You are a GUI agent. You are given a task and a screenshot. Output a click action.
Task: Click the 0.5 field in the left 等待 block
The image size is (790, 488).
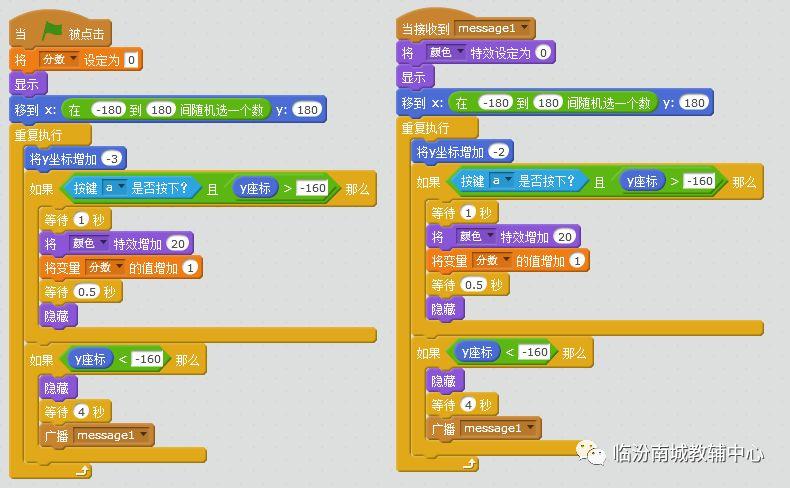(x=87, y=292)
